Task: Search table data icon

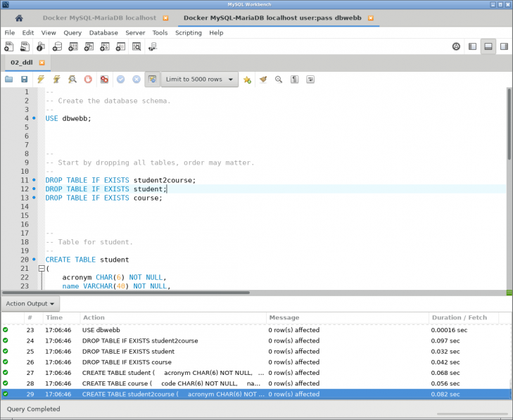Action: [x=137, y=46]
